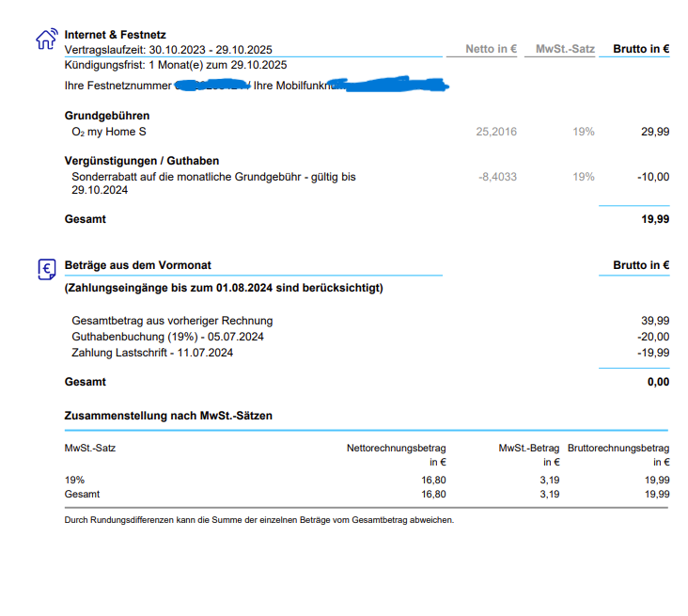
Task: Click the amount -19,99
Action: point(653,353)
